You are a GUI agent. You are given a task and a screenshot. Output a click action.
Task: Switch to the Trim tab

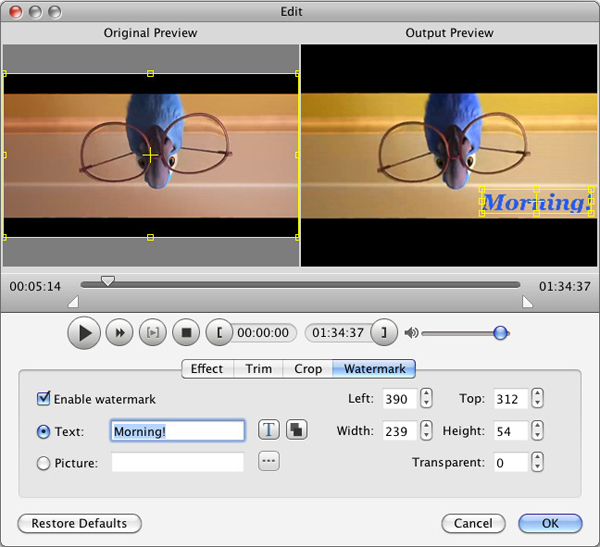pyautogui.click(x=258, y=369)
